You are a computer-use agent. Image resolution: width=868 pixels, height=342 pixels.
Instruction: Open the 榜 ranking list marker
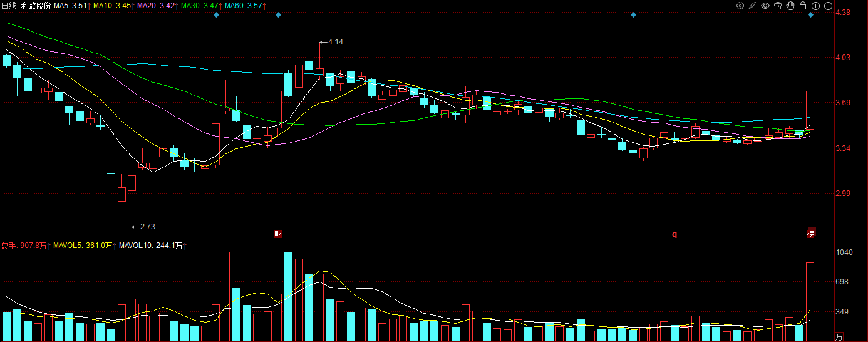811,234
